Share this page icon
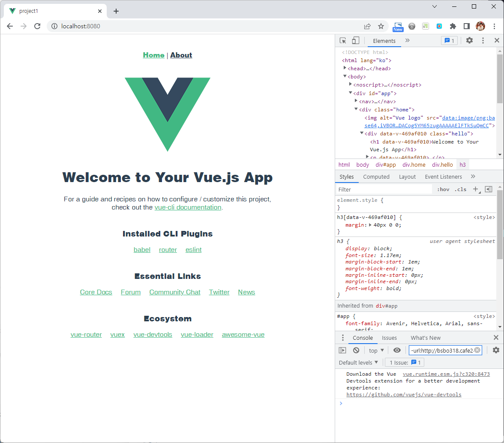The width and height of the screenshot is (504, 443). 367,26
